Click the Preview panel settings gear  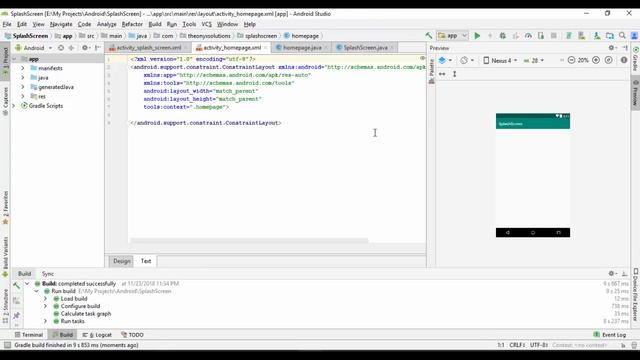click(x=612, y=48)
